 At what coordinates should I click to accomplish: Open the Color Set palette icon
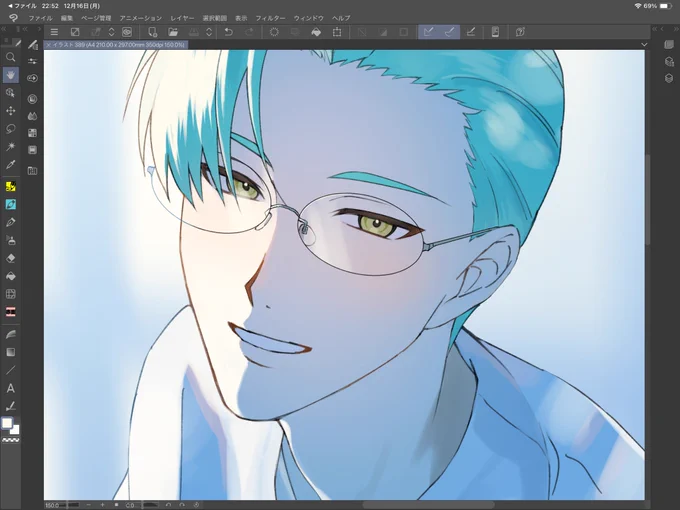coord(33,133)
